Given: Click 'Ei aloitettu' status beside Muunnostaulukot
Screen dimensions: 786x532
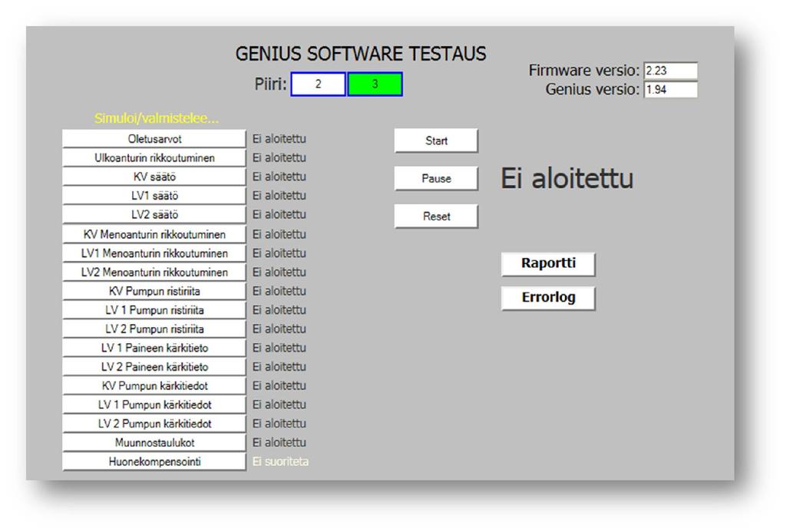Looking at the screenshot, I should (x=279, y=443).
